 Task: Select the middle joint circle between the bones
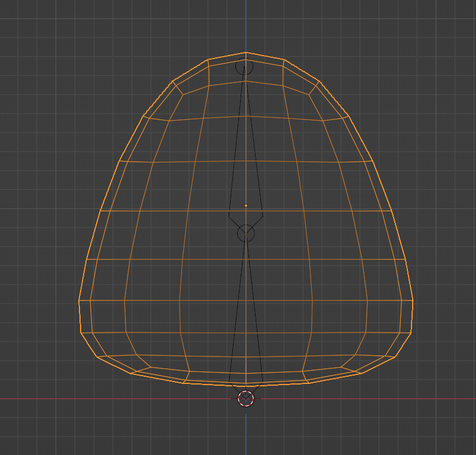[x=246, y=233]
